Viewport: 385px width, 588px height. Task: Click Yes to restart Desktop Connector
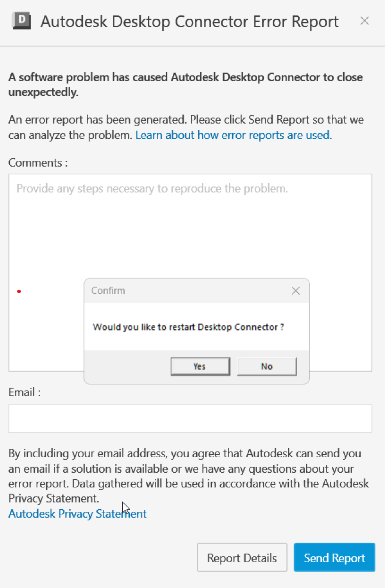200,366
